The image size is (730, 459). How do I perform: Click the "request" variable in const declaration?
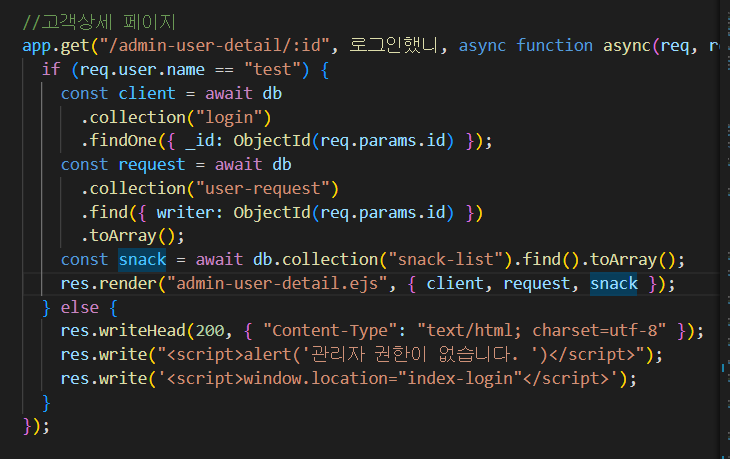[x=151, y=164]
